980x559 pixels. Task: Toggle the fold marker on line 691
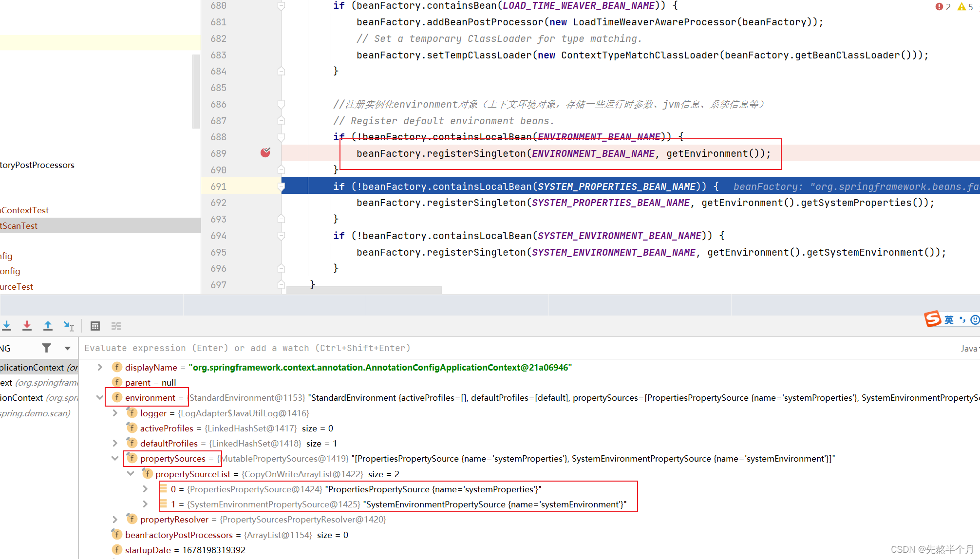281,186
